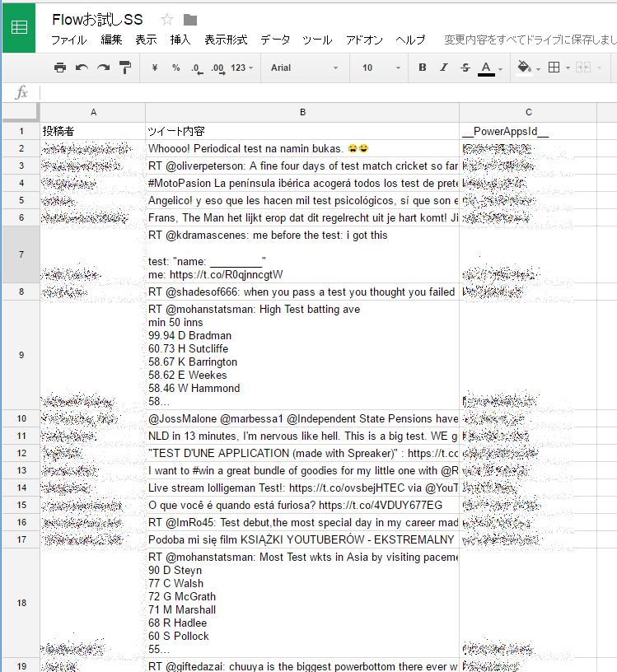
Task: Open the text color picker
Action: (x=486, y=68)
